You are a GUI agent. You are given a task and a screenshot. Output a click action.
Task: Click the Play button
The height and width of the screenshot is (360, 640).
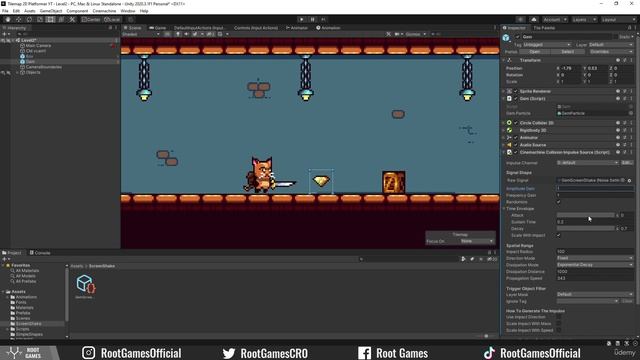point(302,19)
